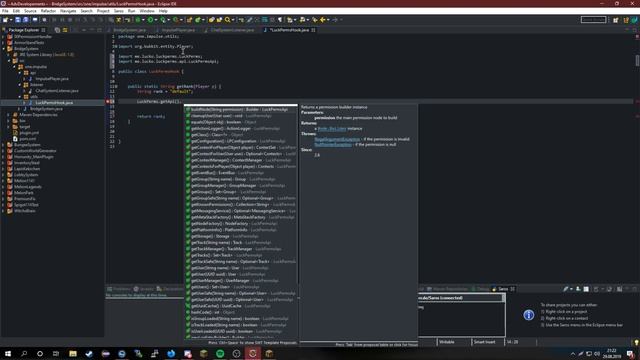Close the LuckPermsHook.java editor tab
This screenshot has height=360, width=640.
313,30
